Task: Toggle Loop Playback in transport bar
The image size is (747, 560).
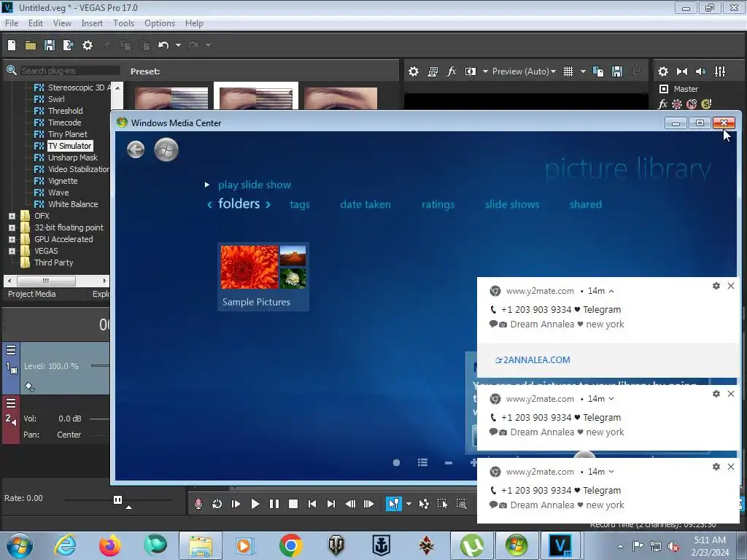Action: (217, 504)
